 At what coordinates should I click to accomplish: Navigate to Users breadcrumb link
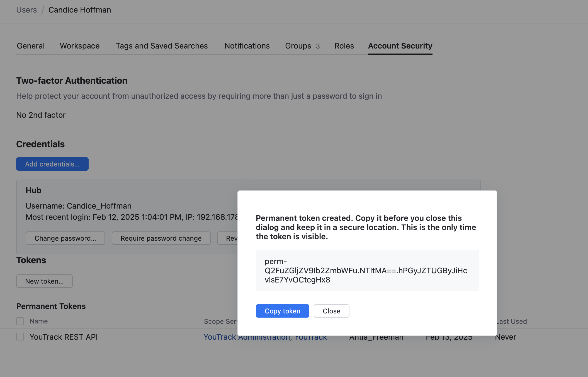point(26,10)
